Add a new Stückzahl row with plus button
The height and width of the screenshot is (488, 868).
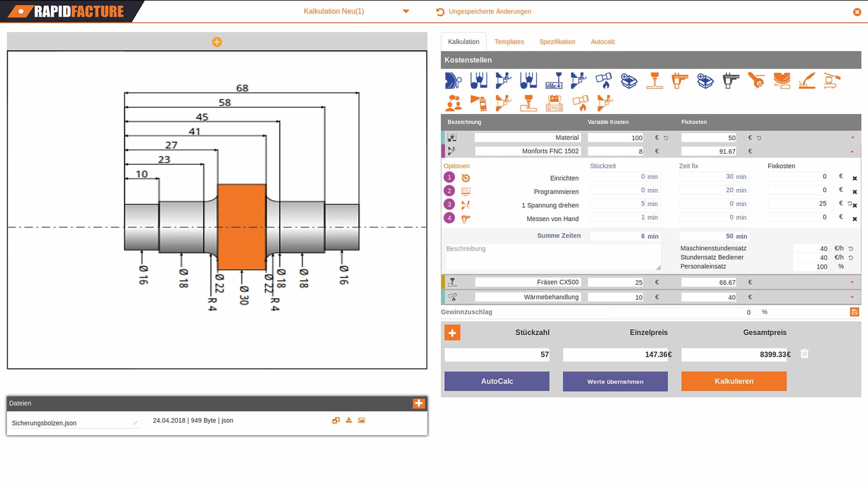[x=452, y=332]
